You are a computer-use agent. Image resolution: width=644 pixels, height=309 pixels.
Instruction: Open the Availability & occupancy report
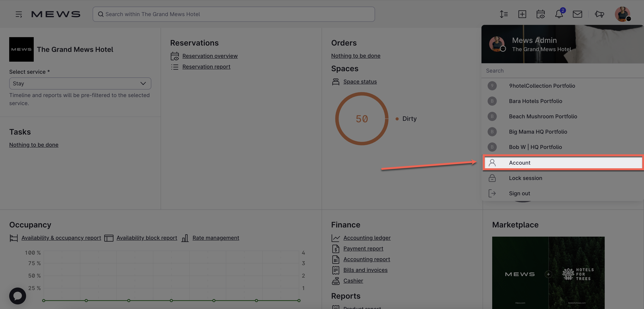click(61, 238)
